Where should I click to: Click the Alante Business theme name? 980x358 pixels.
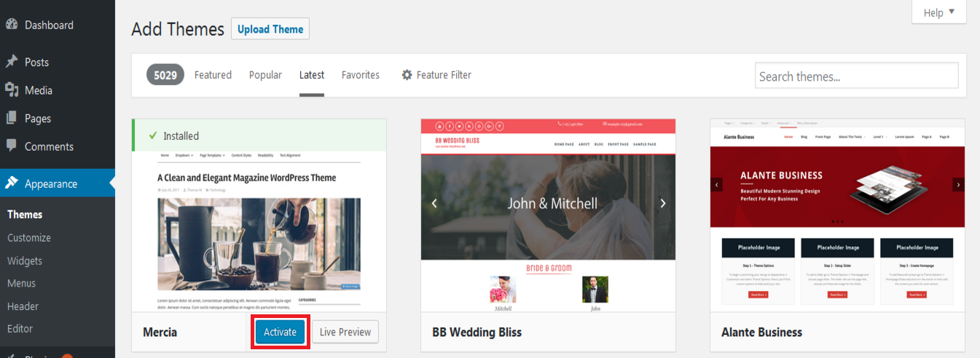pos(761,332)
